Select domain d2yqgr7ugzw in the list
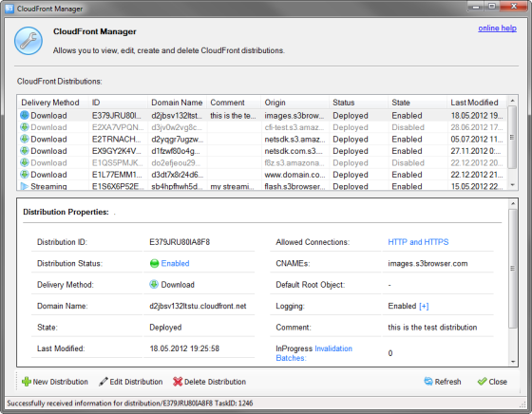The height and width of the screenshot is (414, 532). 177,140
